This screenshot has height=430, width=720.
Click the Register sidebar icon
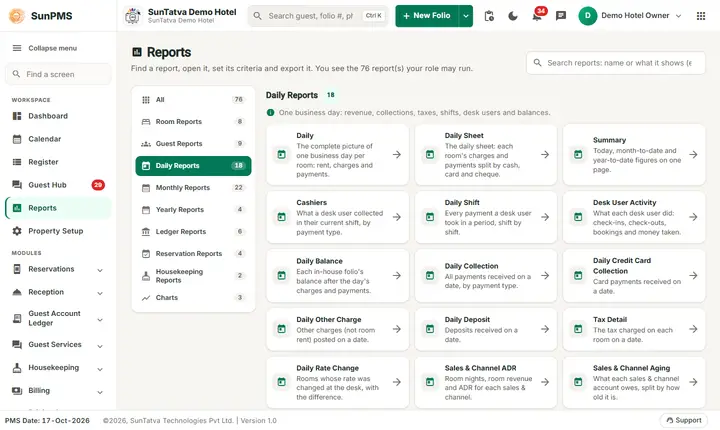tap(17, 162)
